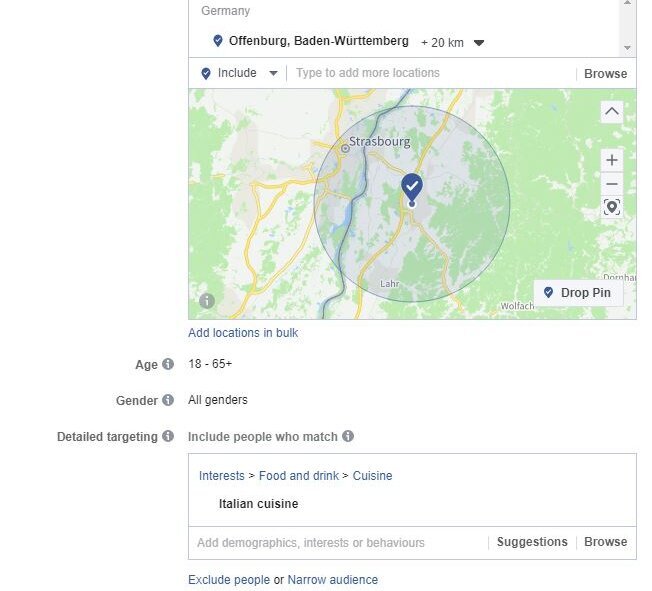Click the Exclude people link

tap(229, 580)
